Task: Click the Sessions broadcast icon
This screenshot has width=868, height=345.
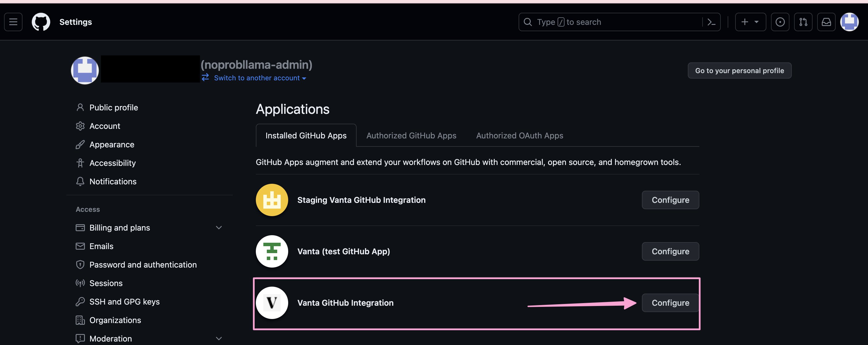Action: pyautogui.click(x=80, y=283)
